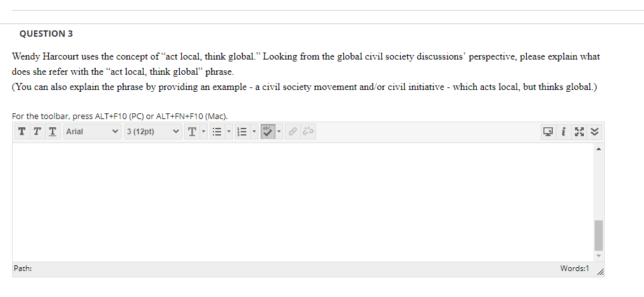Click the text line beginning "(You can also explain"

click(304, 87)
